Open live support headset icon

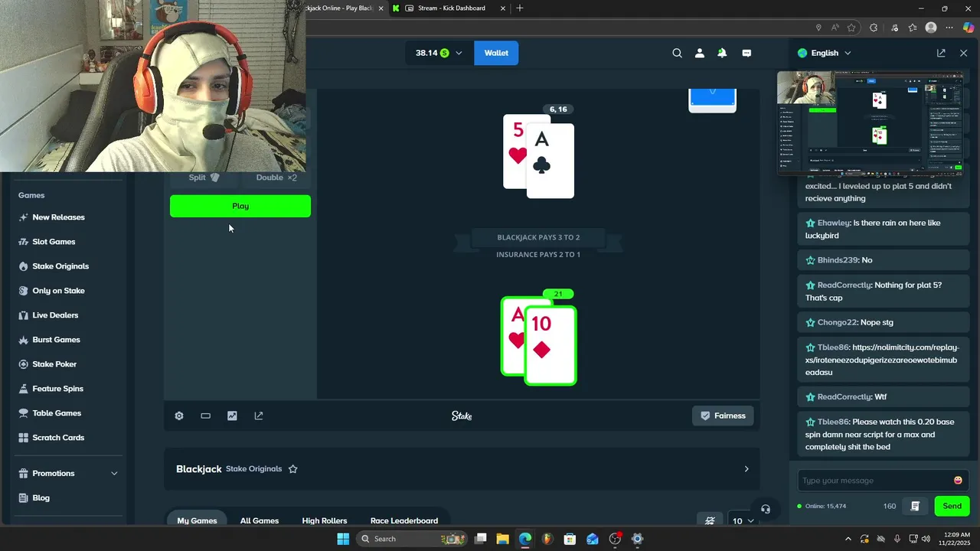765,509
